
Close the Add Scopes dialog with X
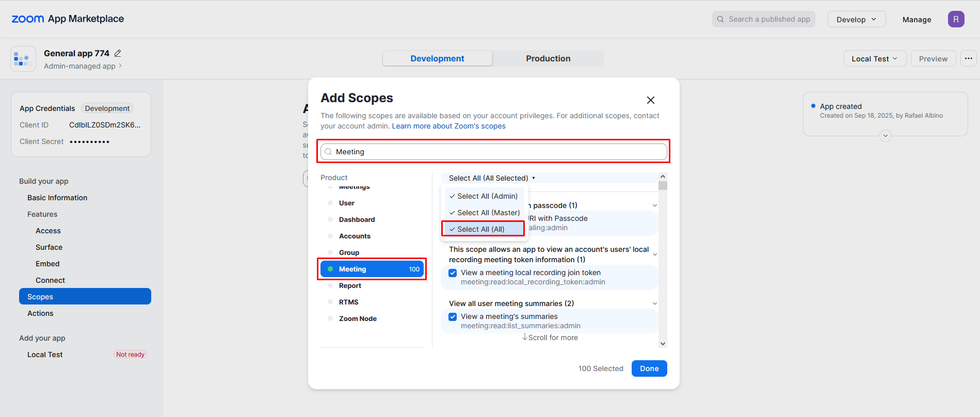pyautogui.click(x=651, y=100)
